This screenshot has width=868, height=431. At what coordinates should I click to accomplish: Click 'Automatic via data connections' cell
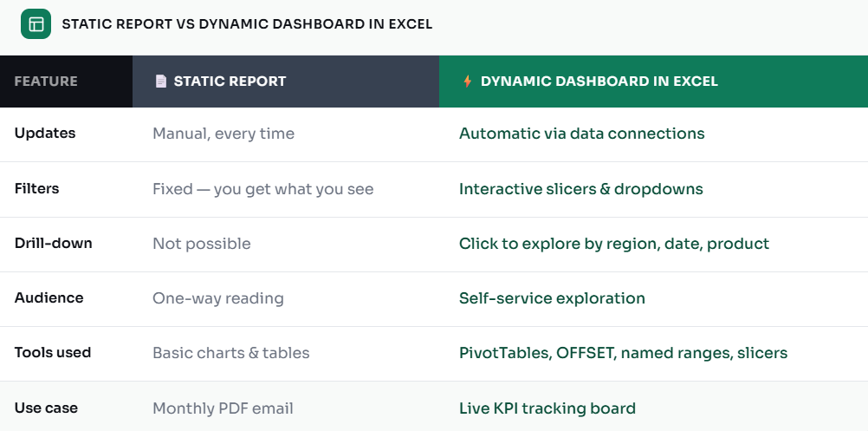click(582, 134)
